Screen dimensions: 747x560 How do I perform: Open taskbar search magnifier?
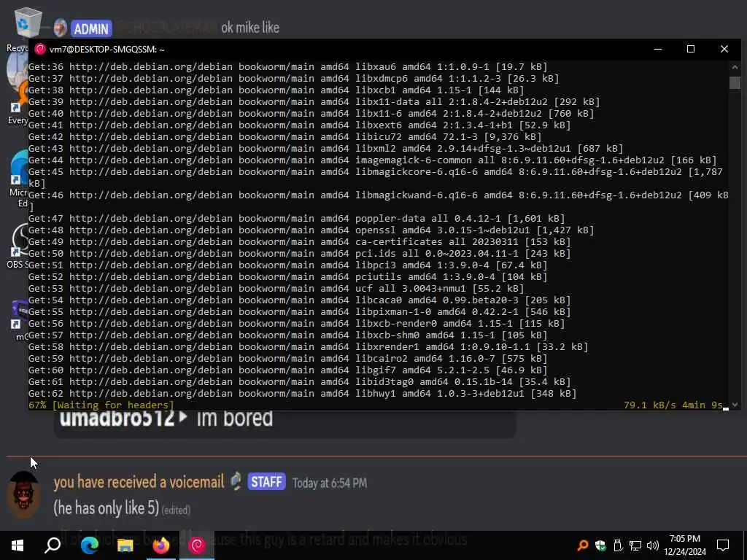53,545
